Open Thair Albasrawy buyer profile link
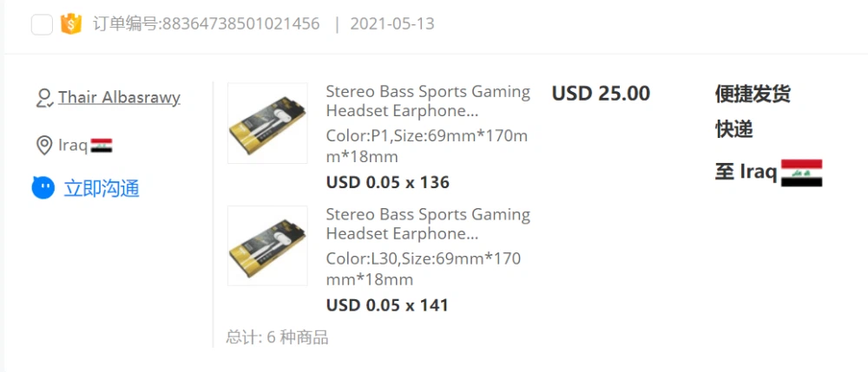 [120, 97]
